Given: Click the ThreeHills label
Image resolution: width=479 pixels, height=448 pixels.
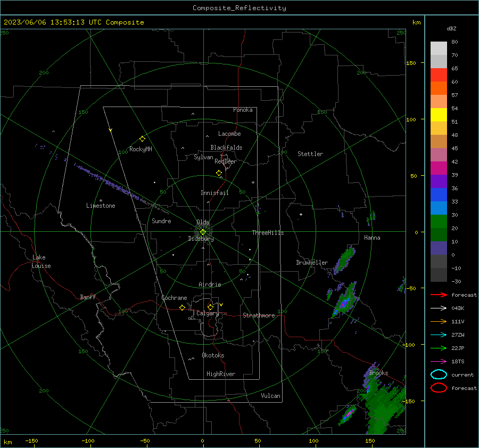Looking at the screenshot, I should click(x=268, y=233).
